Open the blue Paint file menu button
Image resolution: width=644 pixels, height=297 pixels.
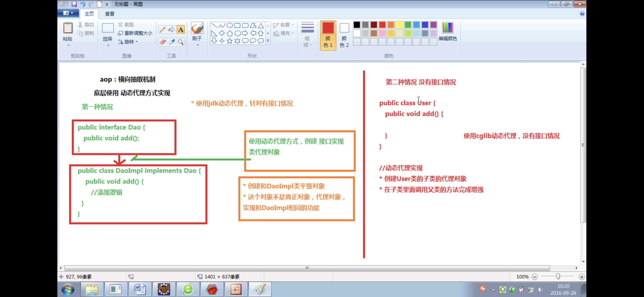coord(68,13)
